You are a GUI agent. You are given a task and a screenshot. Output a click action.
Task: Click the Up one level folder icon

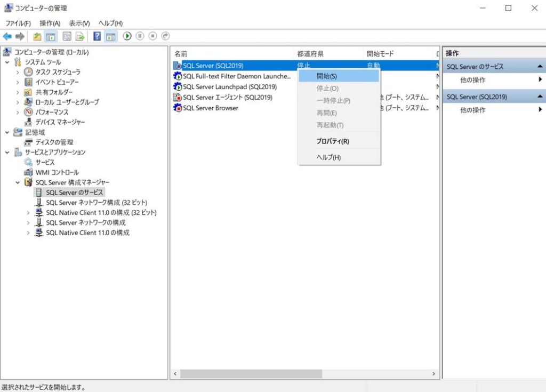coord(37,36)
